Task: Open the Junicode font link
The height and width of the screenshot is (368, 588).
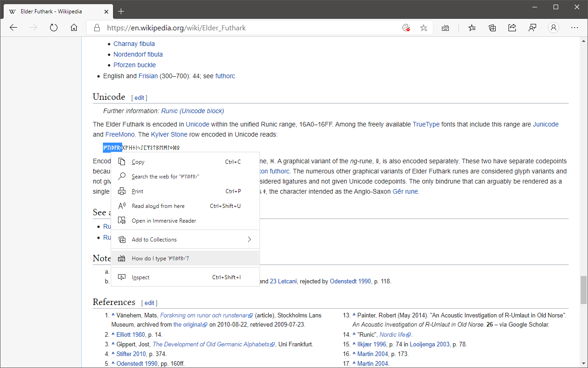Action: [546, 124]
